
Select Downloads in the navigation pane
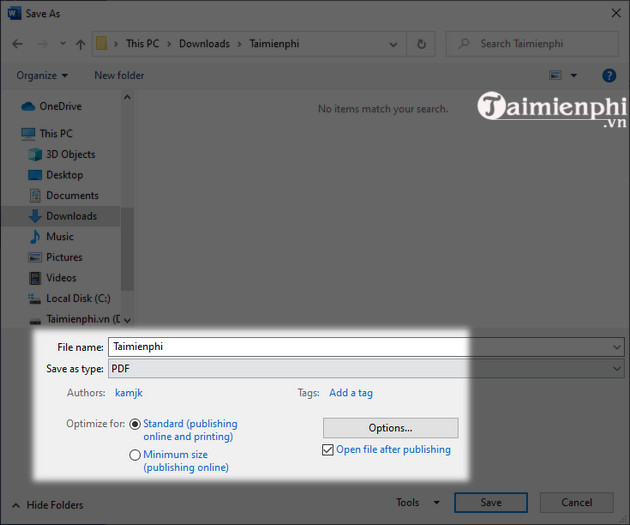[72, 216]
